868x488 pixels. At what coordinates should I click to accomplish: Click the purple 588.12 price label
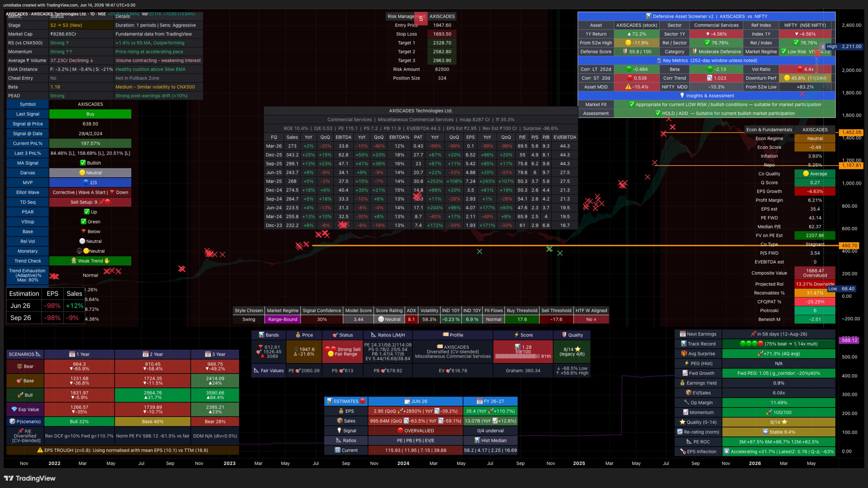[x=849, y=340]
